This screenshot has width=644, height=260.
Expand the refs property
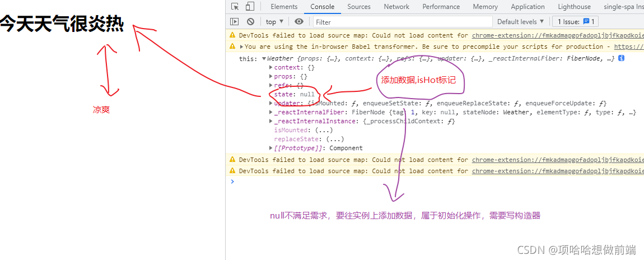270,85
